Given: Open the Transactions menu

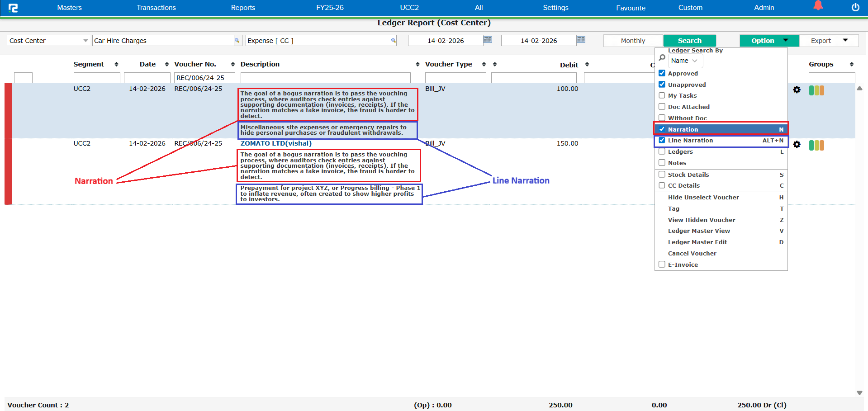Looking at the screenshot, I should [x=156, y=8].
